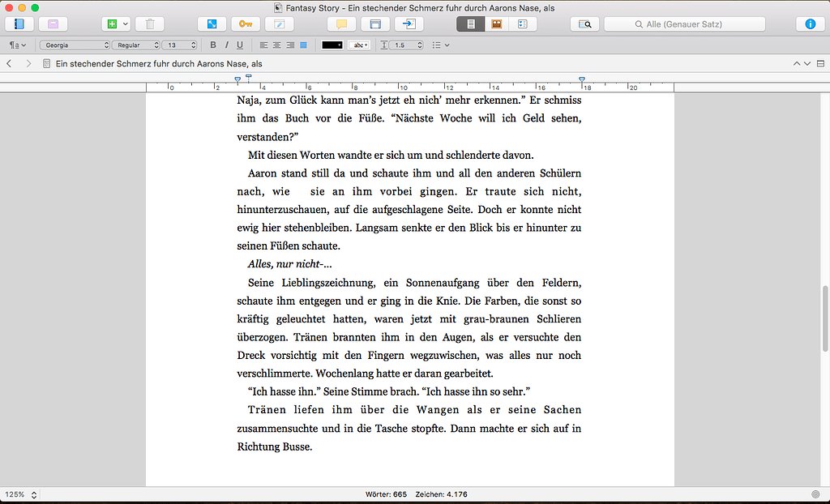Open the Georgia font dropdown
This screenshot has width=830, height=504.
[x=73, y=45]
